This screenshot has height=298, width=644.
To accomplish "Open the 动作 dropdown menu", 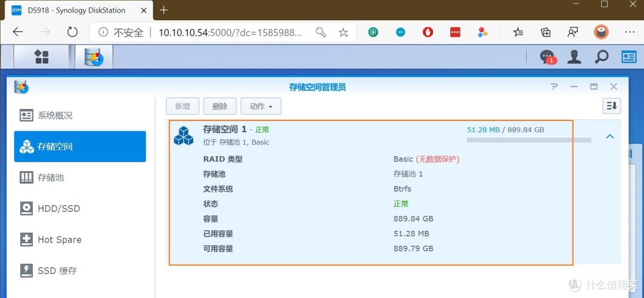I will (261, 106).
